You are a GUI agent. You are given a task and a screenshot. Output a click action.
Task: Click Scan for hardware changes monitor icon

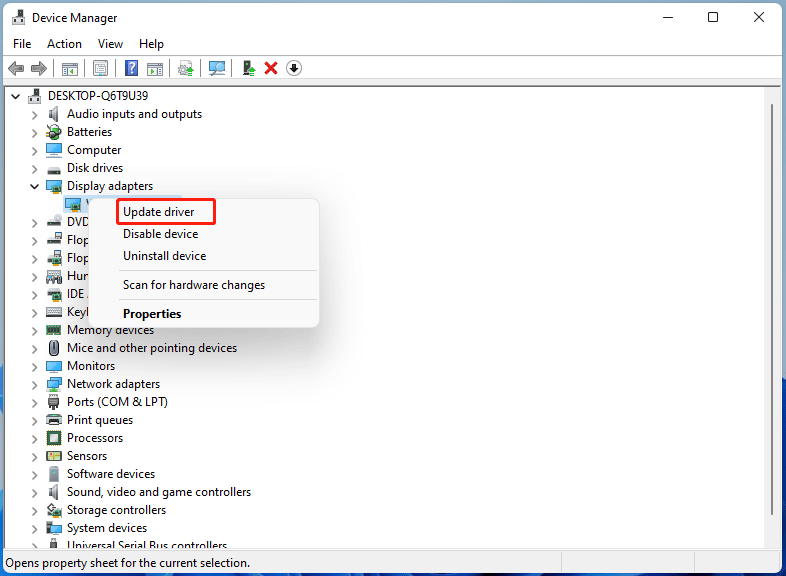pyautogui.click(x=217, y=68)
